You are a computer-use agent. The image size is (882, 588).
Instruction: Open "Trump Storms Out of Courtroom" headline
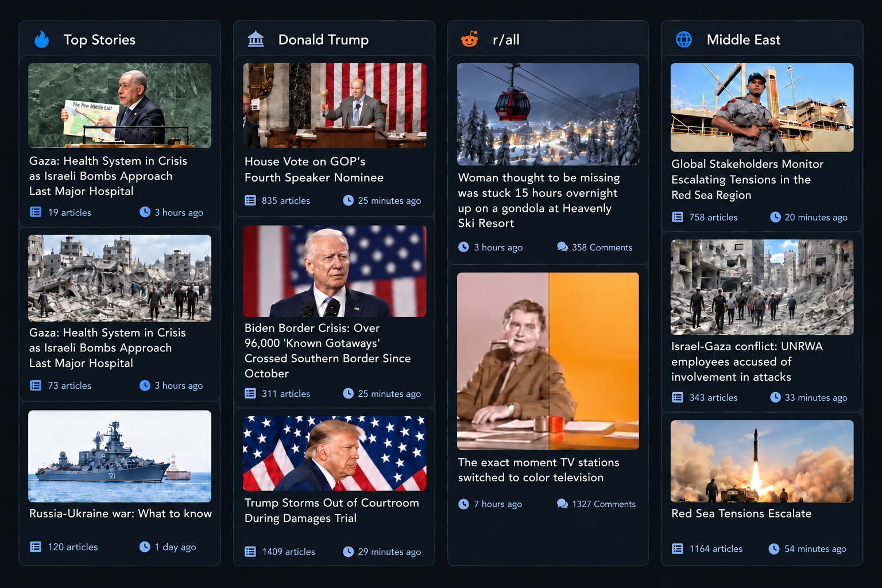coord(331,510)
